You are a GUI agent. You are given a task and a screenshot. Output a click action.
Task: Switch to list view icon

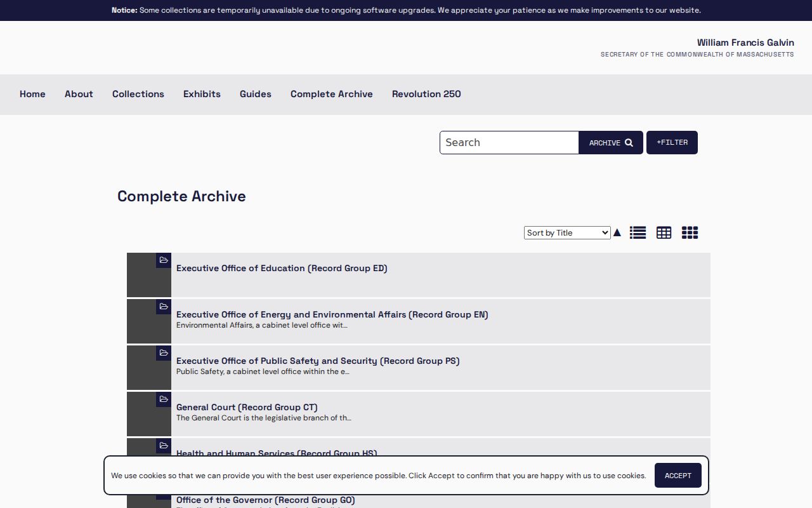click(x=638, y=233)
